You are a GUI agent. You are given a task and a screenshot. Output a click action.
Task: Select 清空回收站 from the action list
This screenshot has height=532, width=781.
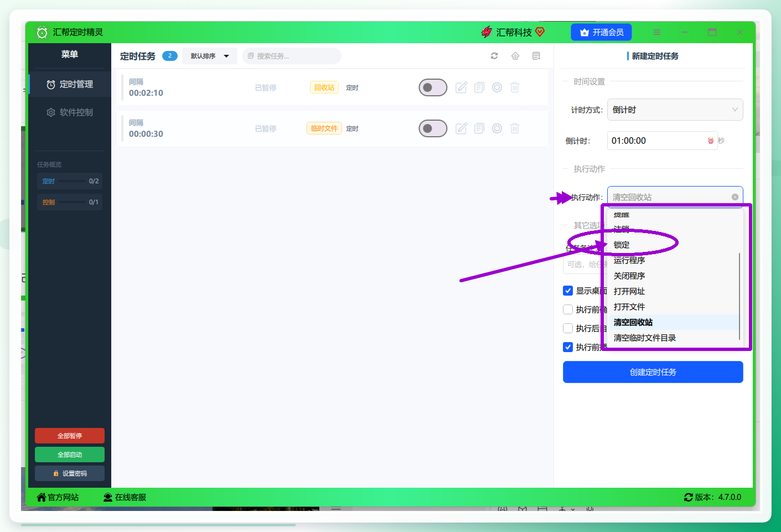pos(673,322)
